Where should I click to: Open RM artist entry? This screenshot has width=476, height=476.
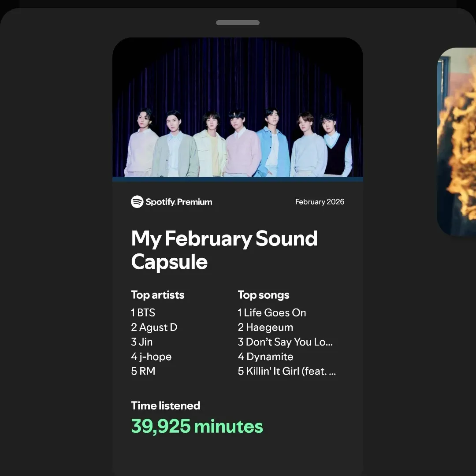tap(143, 371)
